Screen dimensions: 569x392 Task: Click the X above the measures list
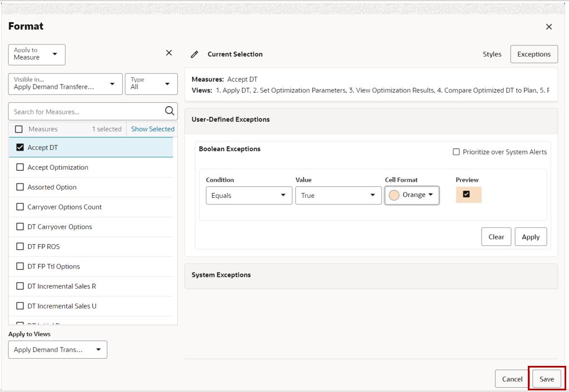pyautogui.click(x=169, y=52)
